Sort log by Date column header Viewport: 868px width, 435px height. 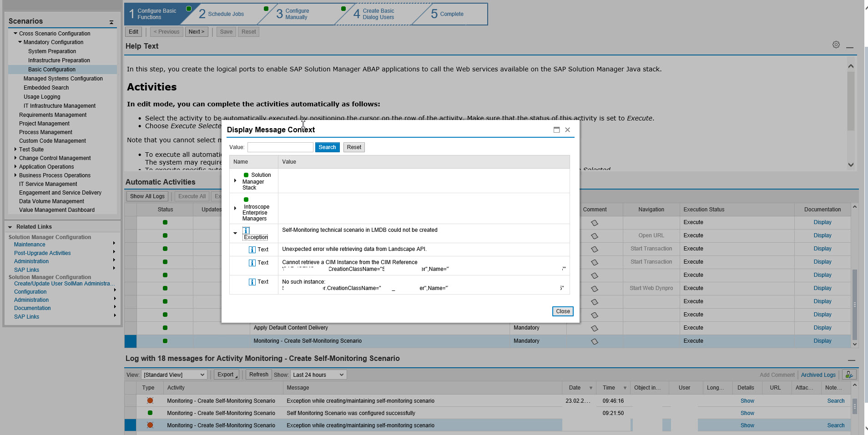tap(579, 388)
